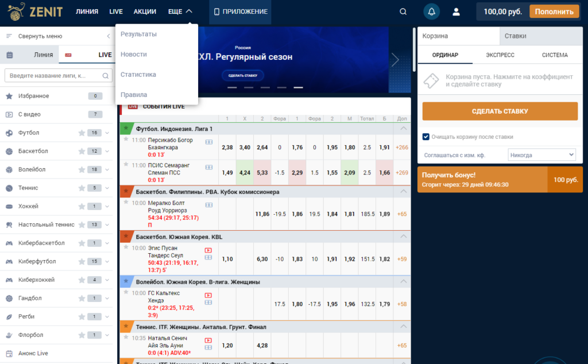The height and width of the screenshot is (364, 588).
Task: Open the 'Никогда' odds change dropdown
Action: 542,155
